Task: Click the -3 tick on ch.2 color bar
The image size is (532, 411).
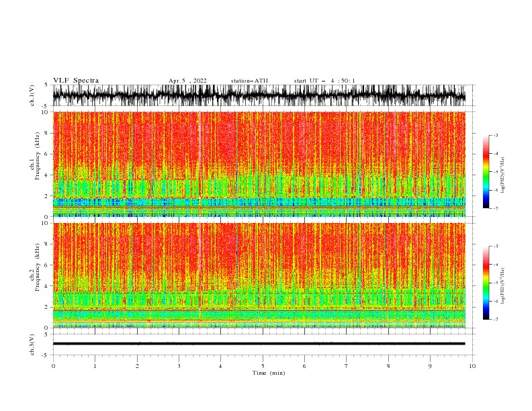Action: click(495, 246)
